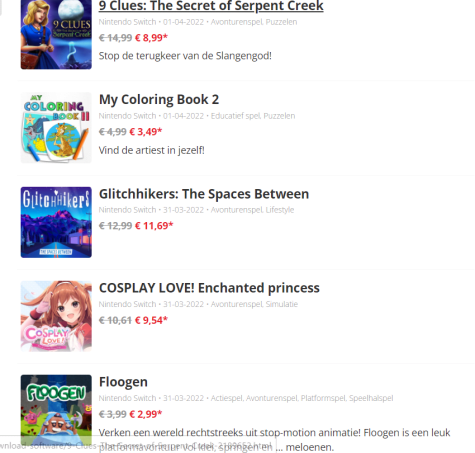Click the €3,49 sale price for My Coloring Book 2
The width and height of the screenshot is (475, 453).
coord(146,132)
